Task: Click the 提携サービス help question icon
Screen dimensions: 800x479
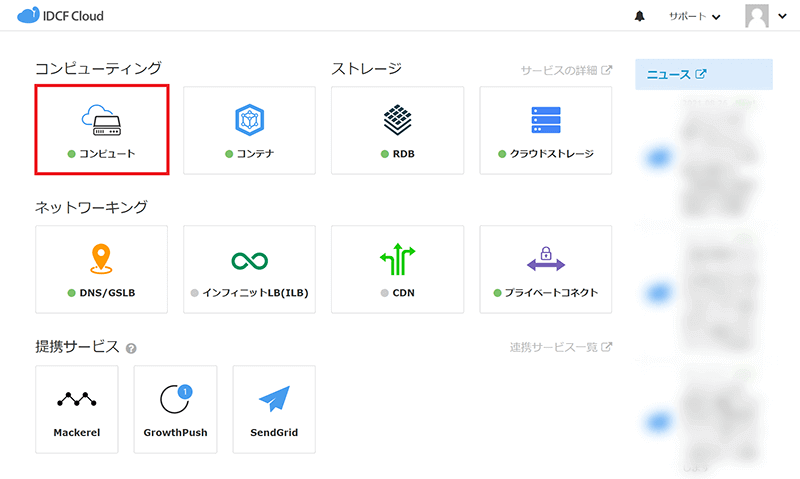Action: tap(131, 348)
